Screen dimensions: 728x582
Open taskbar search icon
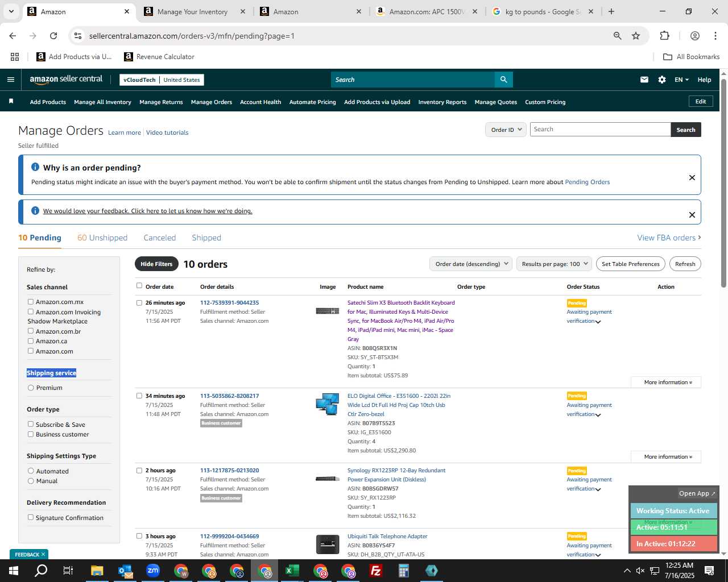pos(41,571)
